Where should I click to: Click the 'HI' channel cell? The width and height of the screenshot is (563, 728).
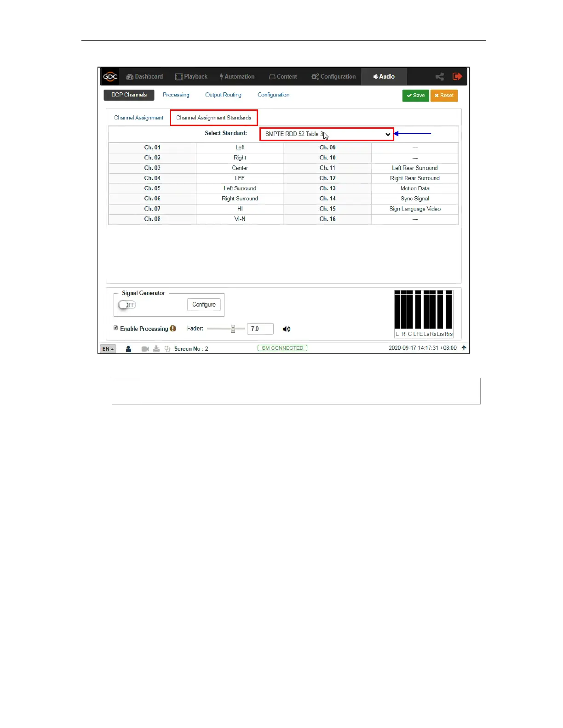point(240,209)
